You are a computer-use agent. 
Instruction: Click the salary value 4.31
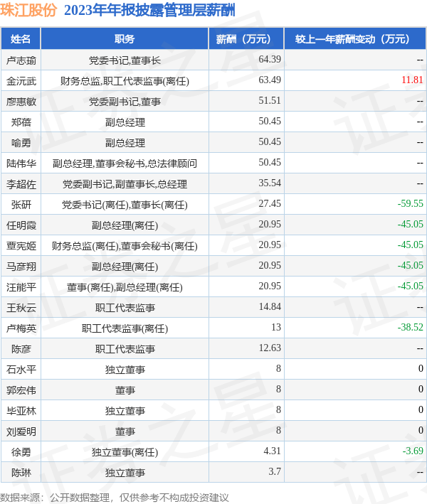[273, 451]
